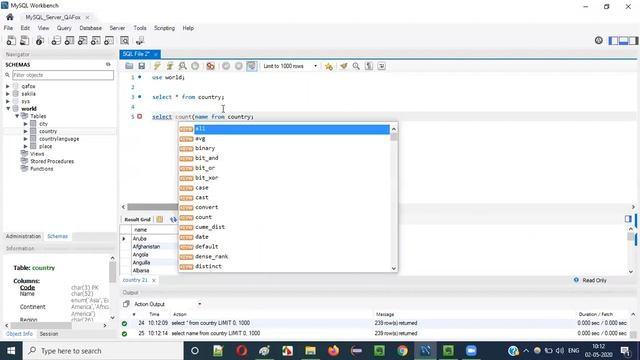640x360 pixels.
Task: Switch to the Administration tab
Action: point(23,236)
